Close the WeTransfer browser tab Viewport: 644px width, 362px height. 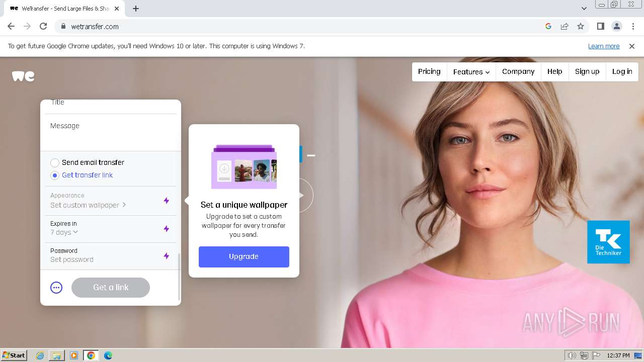[117, 9]
